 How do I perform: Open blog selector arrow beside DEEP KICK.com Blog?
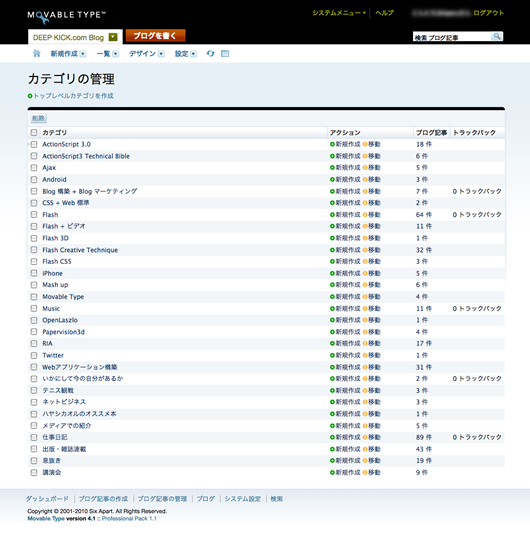point(113,37)
